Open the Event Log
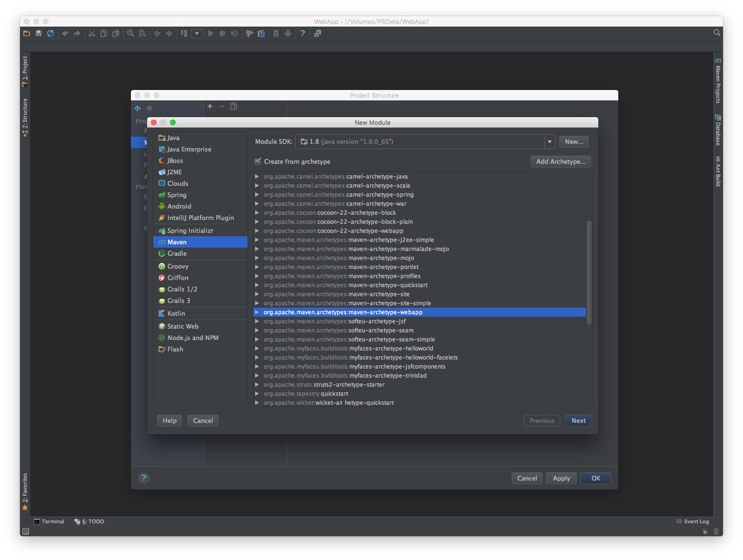The width and height of the screenshot is (743, 560). click(x=693, y=521)
